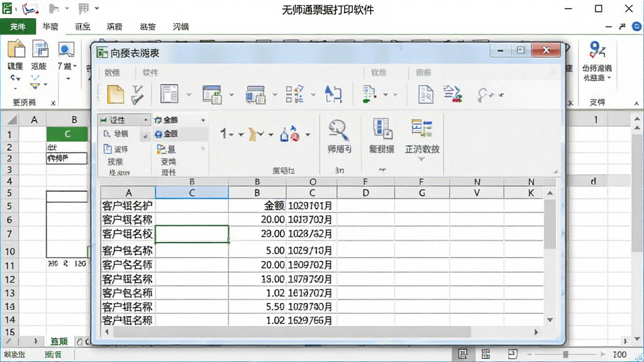Click the blue document layout icon in main ribbon
The height and width of the screenshot is (362, 644).
40,50
